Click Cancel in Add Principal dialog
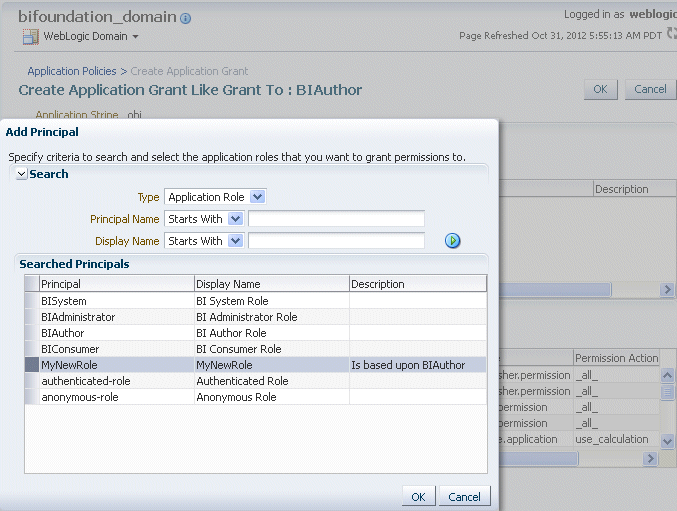 [x=465, y=496]
